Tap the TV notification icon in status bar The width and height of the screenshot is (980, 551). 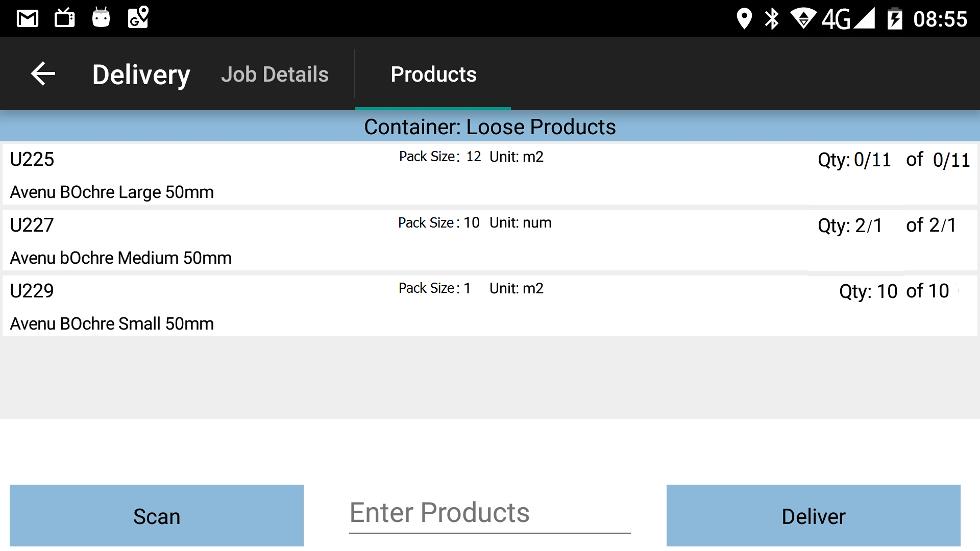(x=65, y=18)
